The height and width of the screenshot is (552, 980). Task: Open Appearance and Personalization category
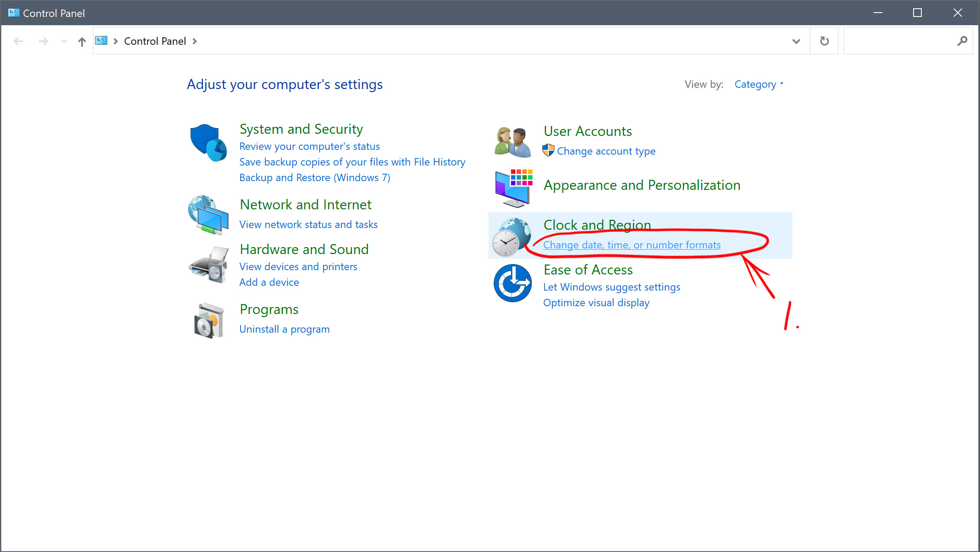point(642,185)
